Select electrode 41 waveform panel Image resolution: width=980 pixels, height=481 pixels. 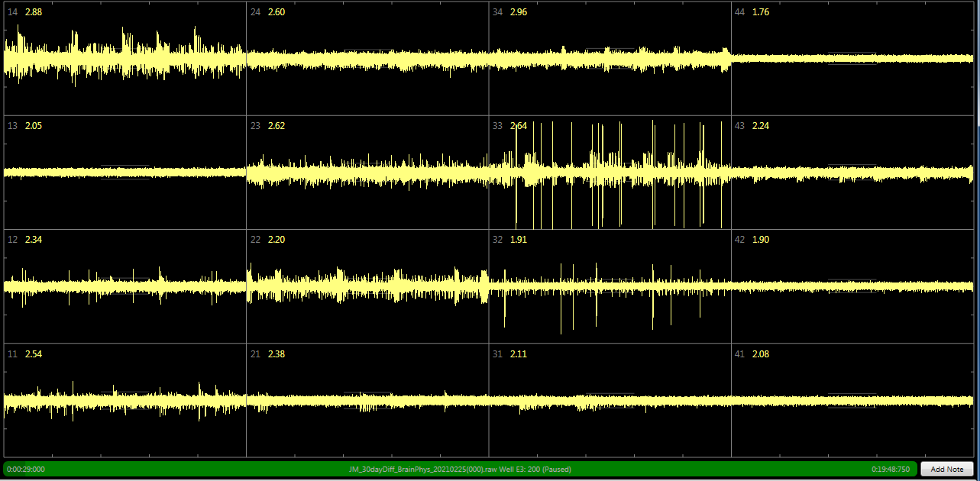pos(852,401)
